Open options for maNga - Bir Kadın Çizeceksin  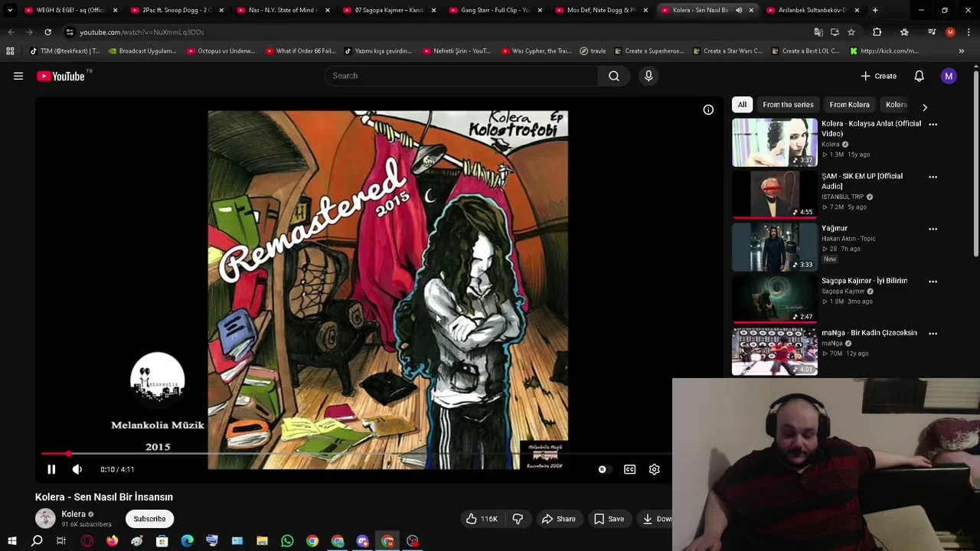933,333
